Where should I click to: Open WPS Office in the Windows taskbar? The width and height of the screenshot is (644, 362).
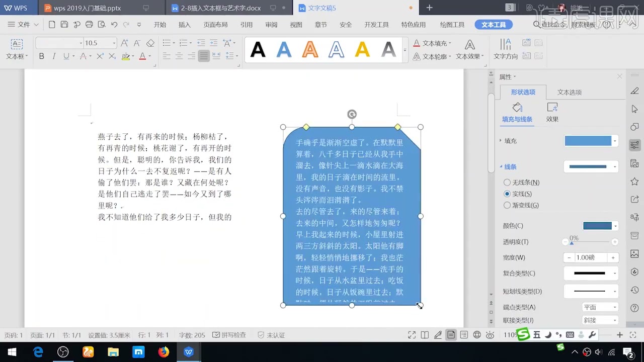coord(189,352)
